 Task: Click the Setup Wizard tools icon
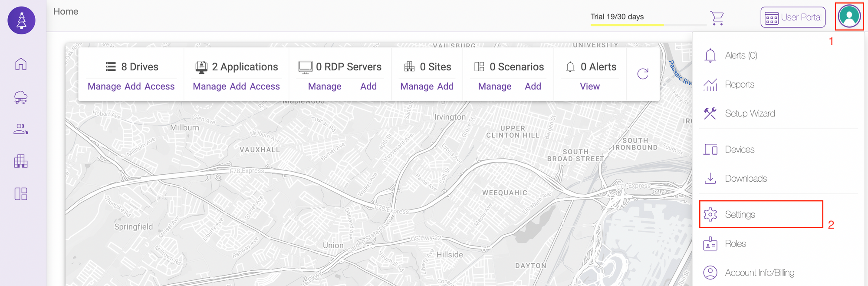(x=710, y=113)
